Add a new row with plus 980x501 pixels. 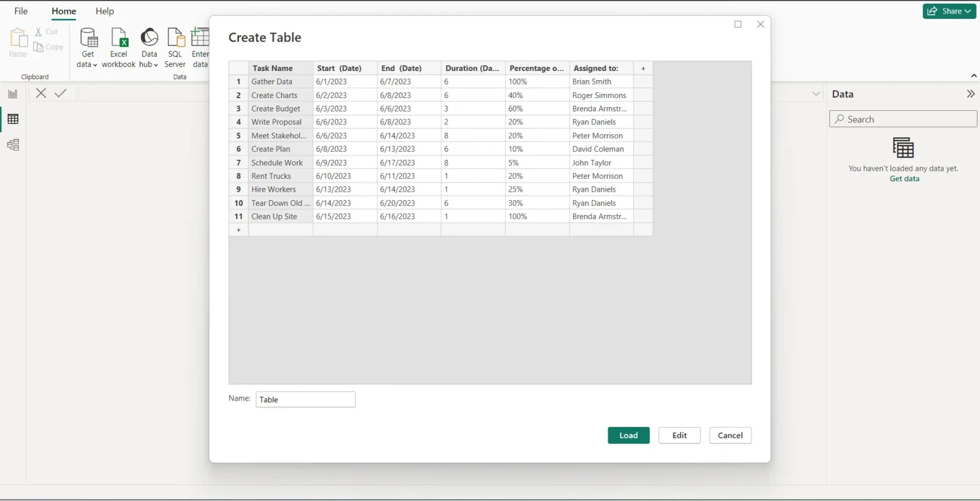coord(239,230)
